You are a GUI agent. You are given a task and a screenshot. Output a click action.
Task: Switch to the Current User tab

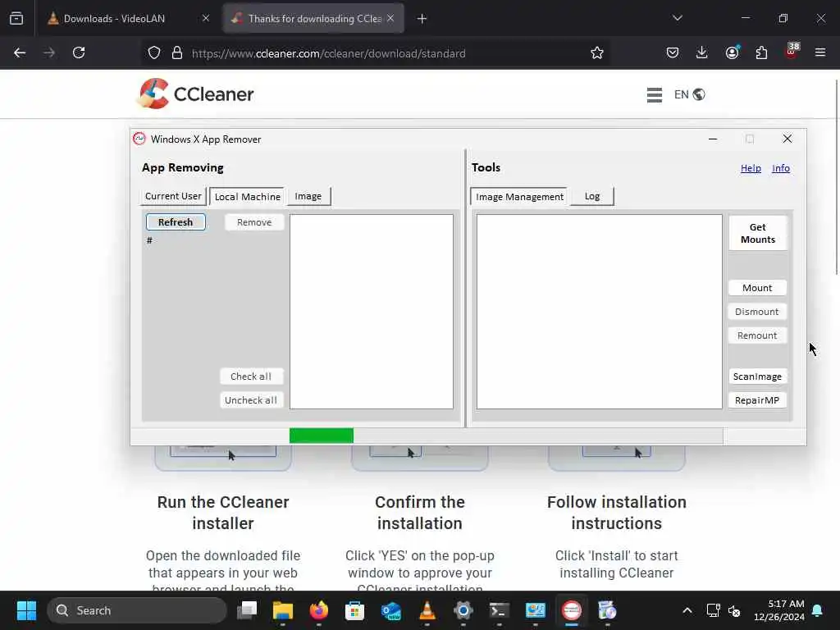tap(173, 196)
